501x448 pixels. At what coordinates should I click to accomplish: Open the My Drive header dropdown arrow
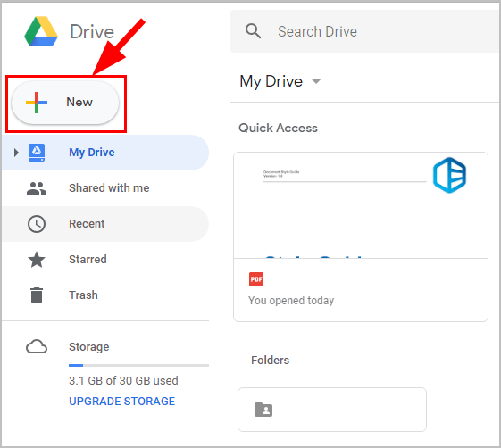[316, 81]
